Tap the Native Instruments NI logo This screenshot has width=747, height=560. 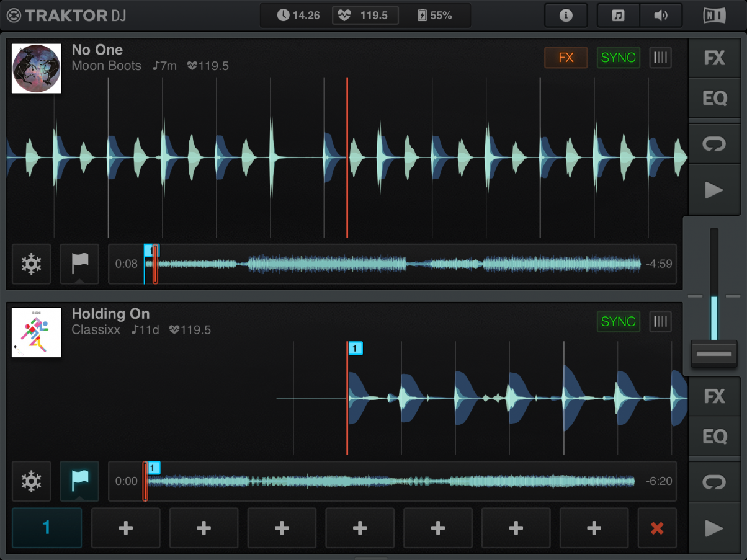point(715,16)
